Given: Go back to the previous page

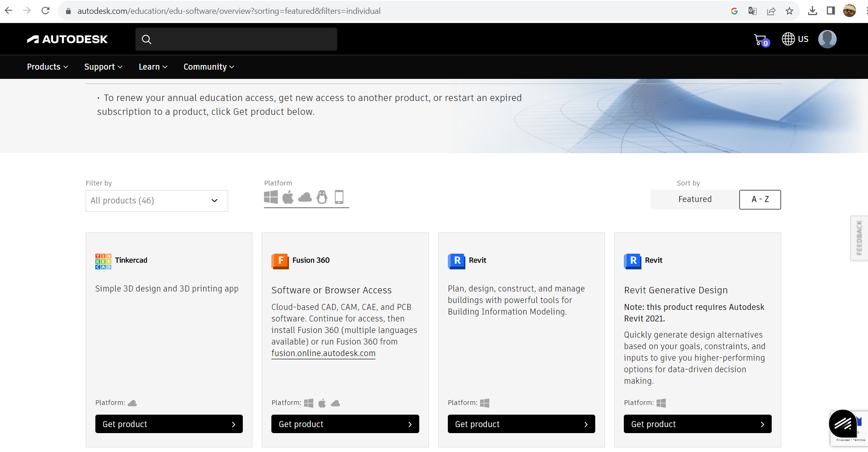Looking at the screenshot, I should [x=9, y=11].
